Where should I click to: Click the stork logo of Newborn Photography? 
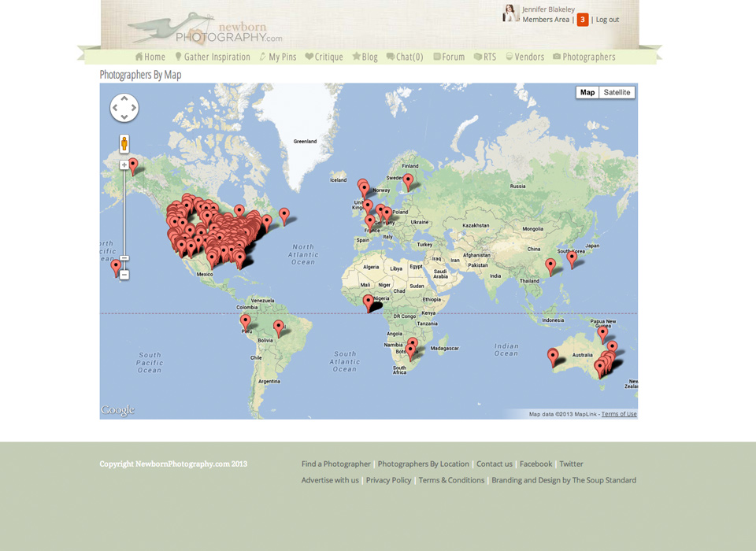[205, 29]
